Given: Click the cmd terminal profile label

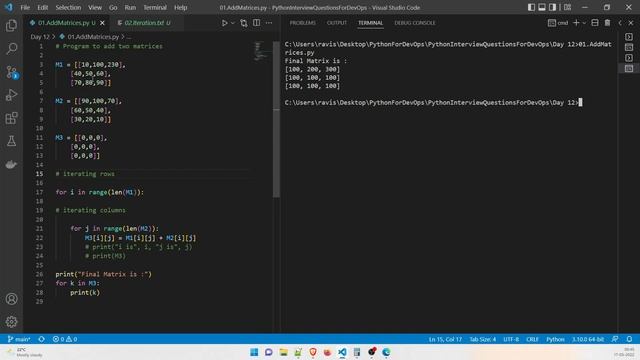Looking at the screenshot, I should point(558,23).
